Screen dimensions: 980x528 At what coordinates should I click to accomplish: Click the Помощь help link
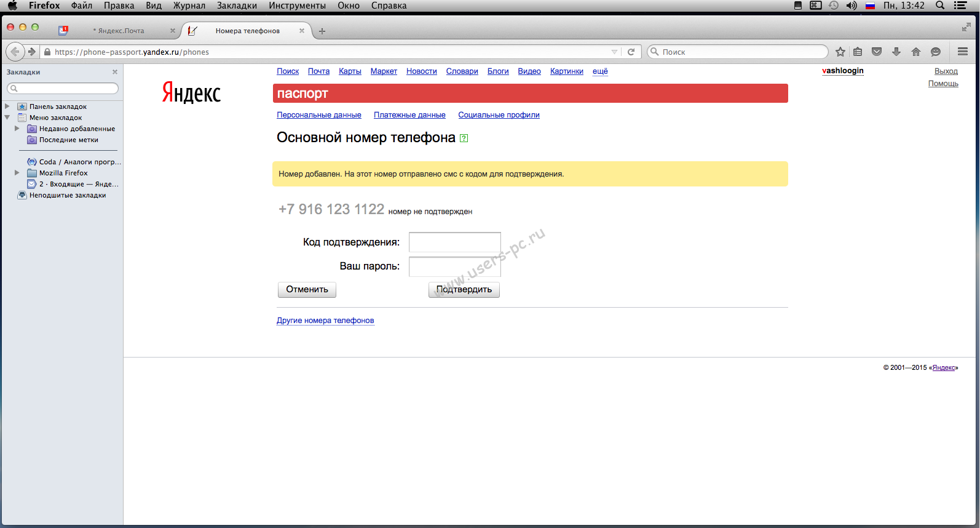click(x=943, y=84)
